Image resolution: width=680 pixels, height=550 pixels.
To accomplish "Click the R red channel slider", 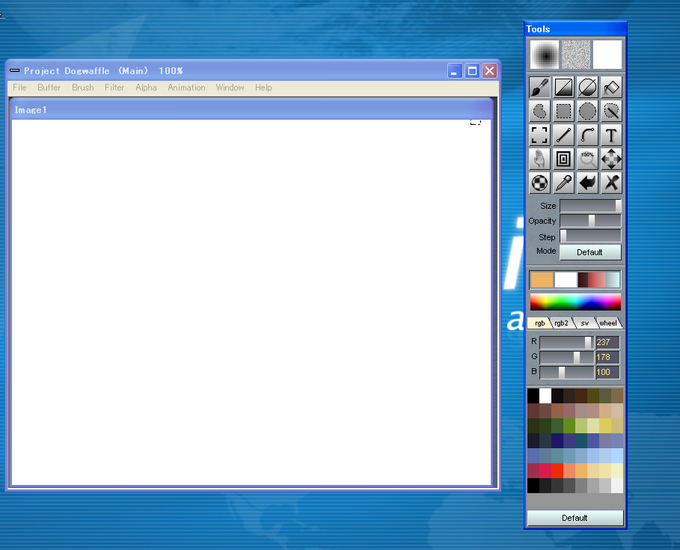I will [x=566, y=342].
